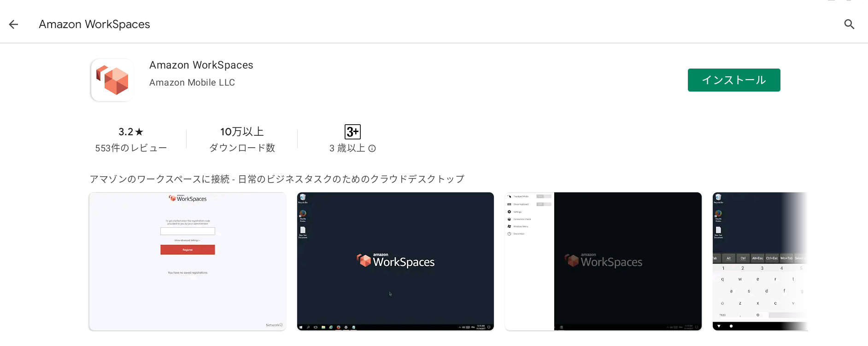Open the on-screen keyboard screenshot
Viewport: 868px width, 346px height.
tap(760, 261)
